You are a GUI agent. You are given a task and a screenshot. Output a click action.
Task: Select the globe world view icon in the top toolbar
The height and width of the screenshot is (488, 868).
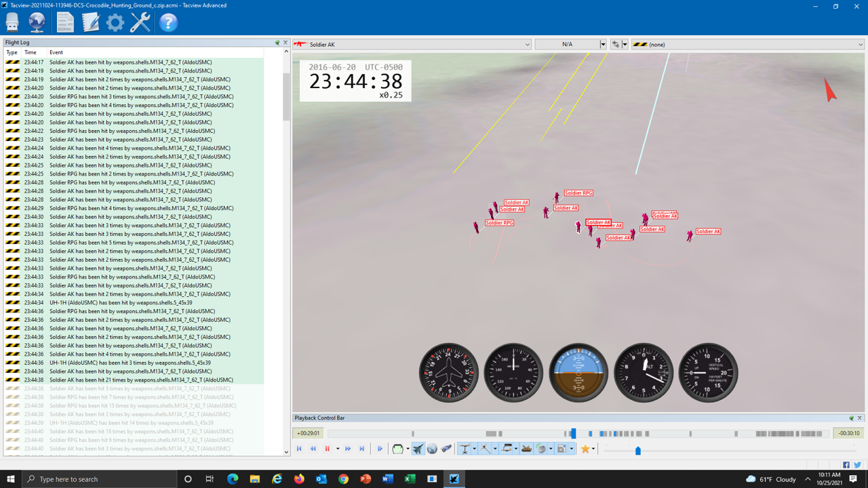coord(37,22)
